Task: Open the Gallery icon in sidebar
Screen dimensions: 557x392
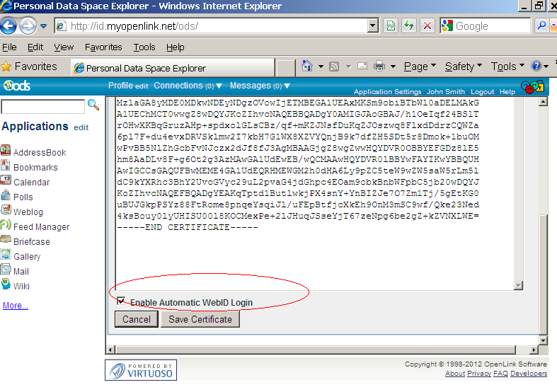Action: pyautogui.click(x=6, y=256)
